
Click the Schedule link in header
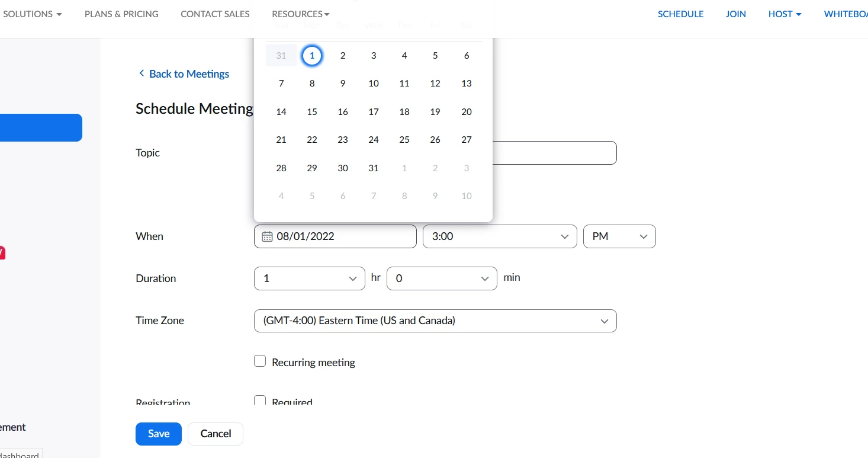click(681, 14)
